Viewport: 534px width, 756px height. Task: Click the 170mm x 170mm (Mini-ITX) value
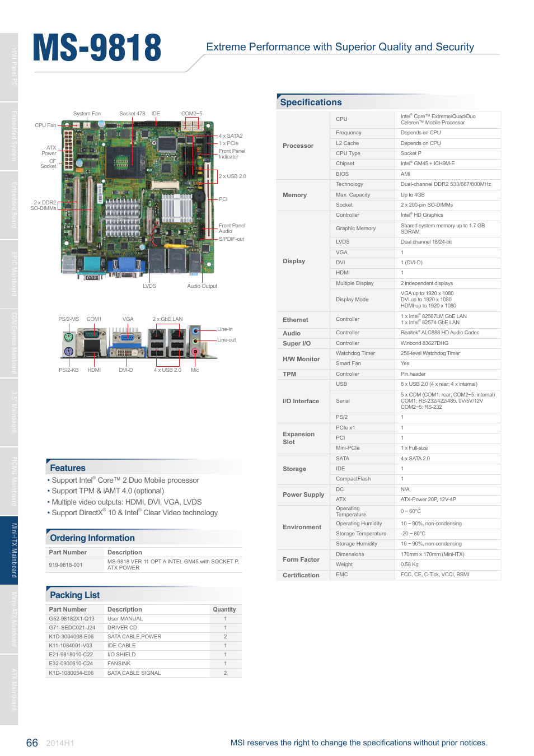[x=432, y=554]
